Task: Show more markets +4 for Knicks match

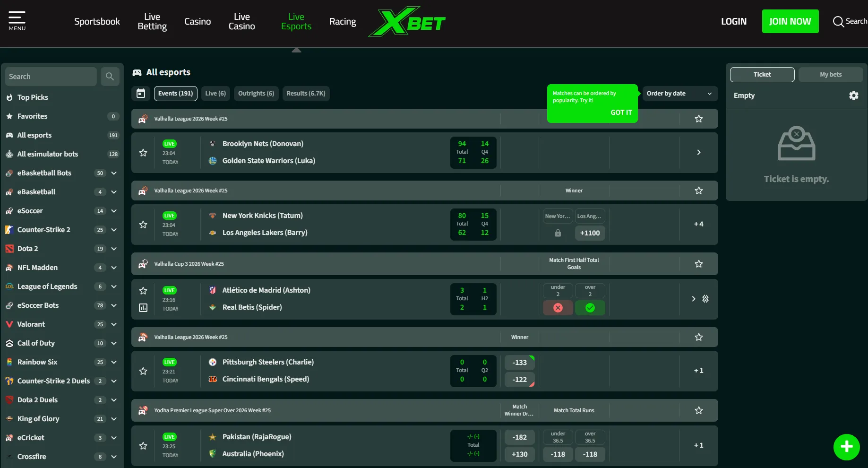Action: 699,224
